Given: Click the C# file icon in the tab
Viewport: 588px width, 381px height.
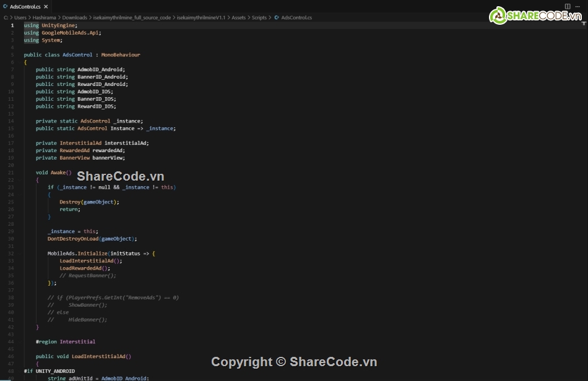Looking at the screenshot, I should (5, 7).
